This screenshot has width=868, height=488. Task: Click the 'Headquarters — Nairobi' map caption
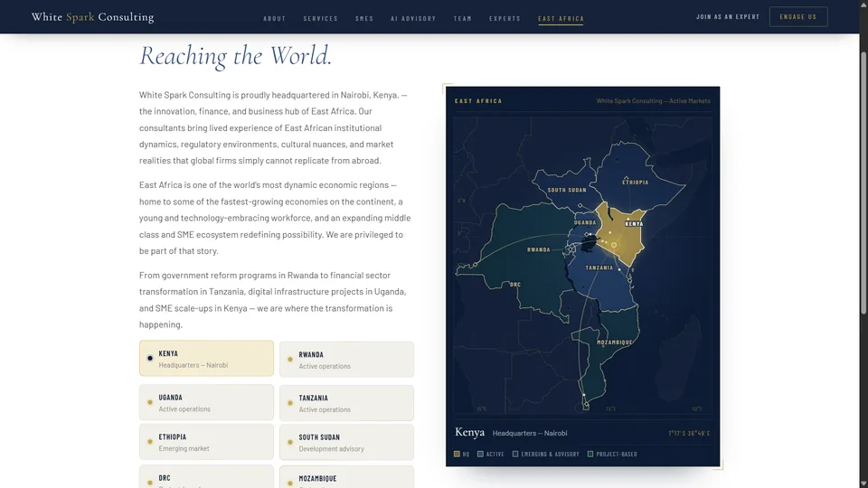pos(530,433)
